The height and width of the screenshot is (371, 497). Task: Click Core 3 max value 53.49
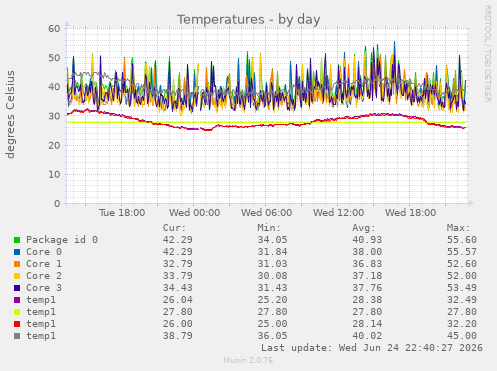pyautogui.click(x=462, y=288)
